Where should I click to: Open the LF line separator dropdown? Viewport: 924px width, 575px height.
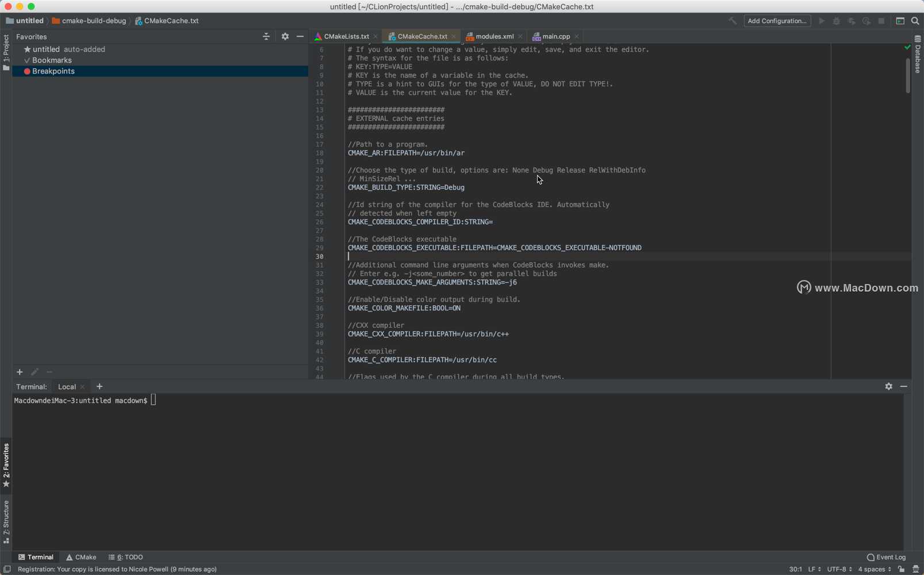pos(814,569)
